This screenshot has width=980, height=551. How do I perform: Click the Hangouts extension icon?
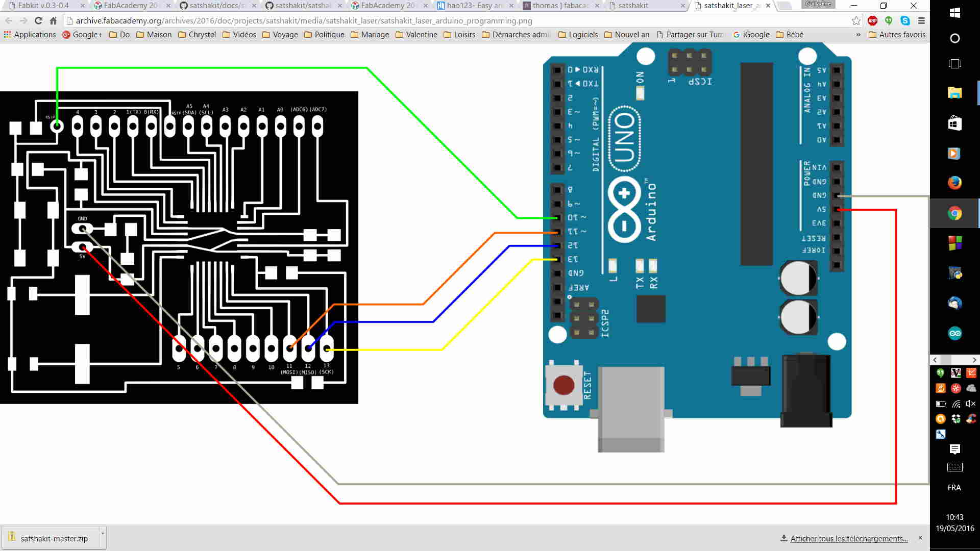point(889,21)
